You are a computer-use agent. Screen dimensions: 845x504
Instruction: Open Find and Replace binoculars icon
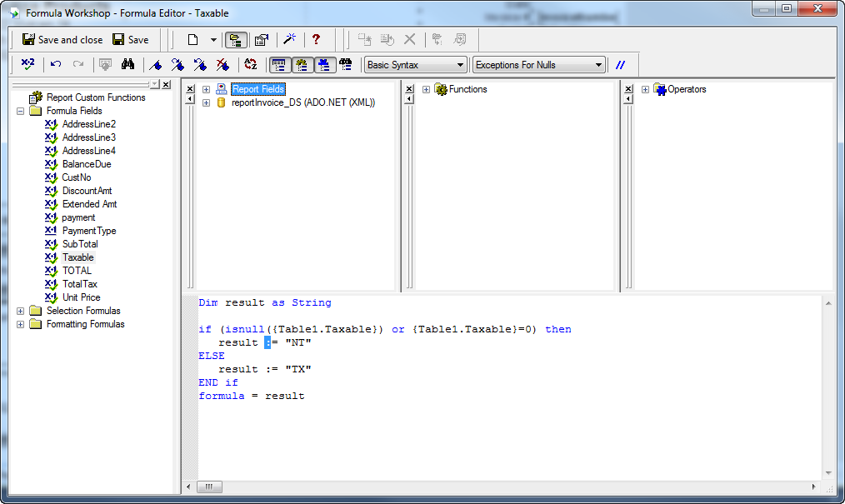[x=127, y=65]
